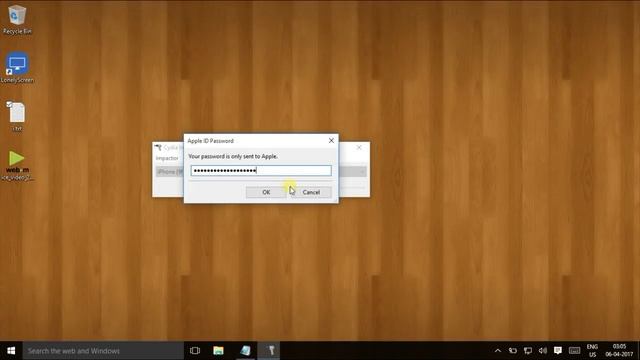
Task: Show hidden system tray icons
Action: (x=498, y=351)
